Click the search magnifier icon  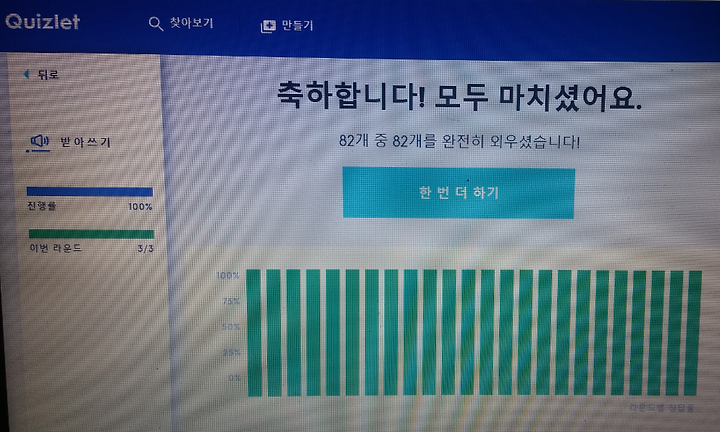pyautogui.click(x=156, y=24)
